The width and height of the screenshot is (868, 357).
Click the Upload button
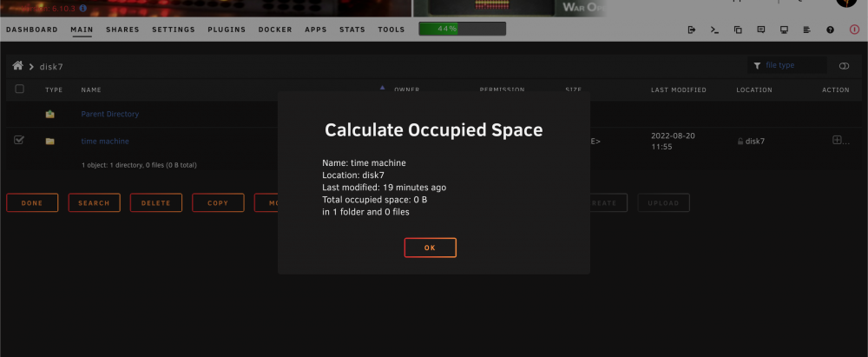[x=664, y=203]
